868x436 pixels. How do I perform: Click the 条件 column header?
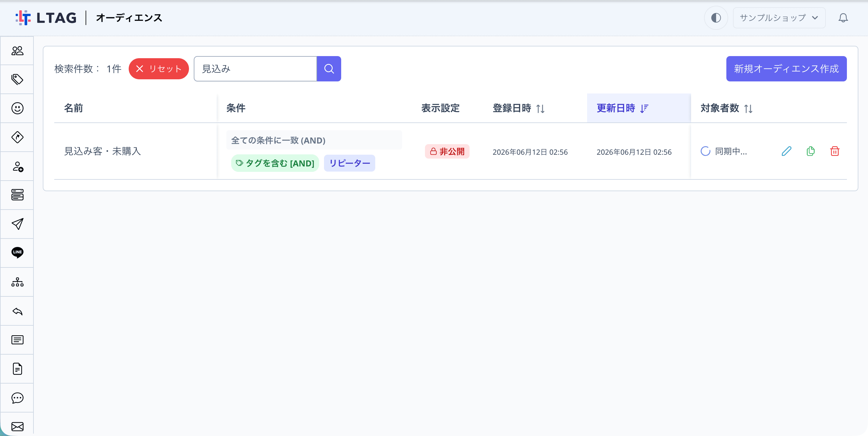point(236,108)
